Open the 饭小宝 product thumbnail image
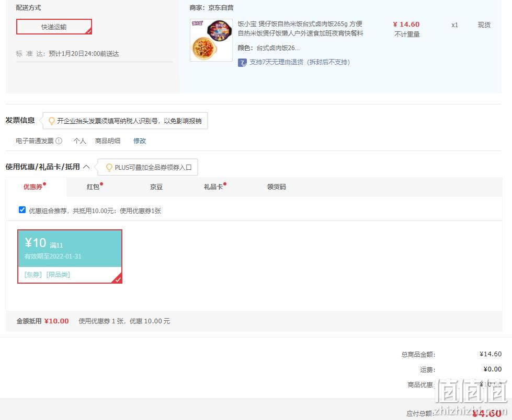The width and height of the screenshot is (512, 420). 211,40
